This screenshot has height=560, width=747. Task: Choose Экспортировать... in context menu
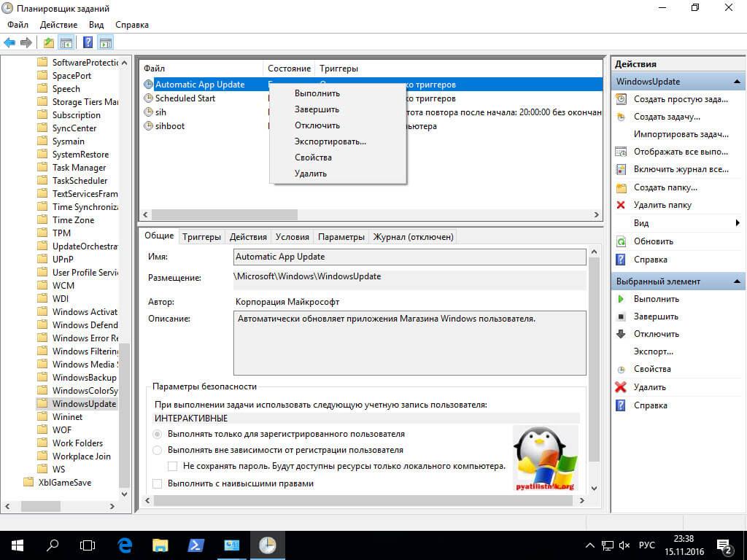338,141
